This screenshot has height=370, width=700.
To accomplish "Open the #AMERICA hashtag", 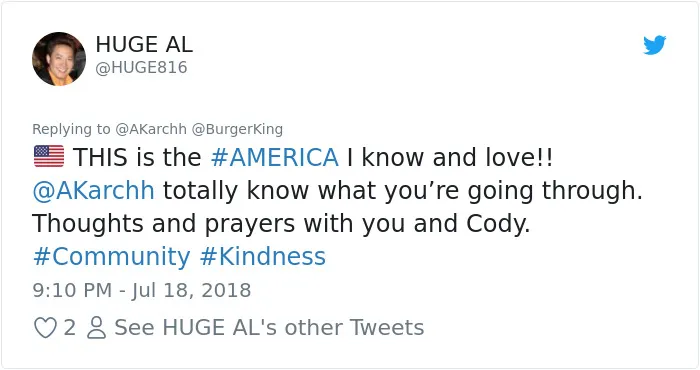I will click(x=274, y=158).
